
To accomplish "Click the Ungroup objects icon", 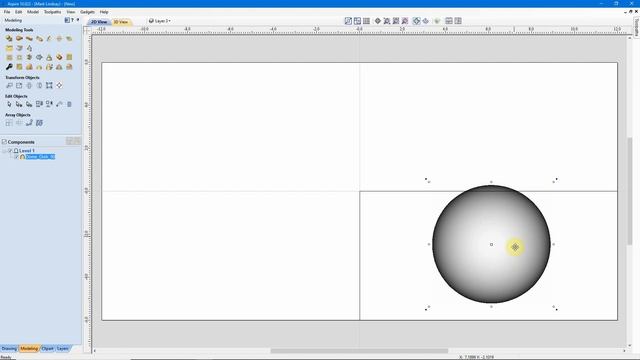I will (49, 104).
